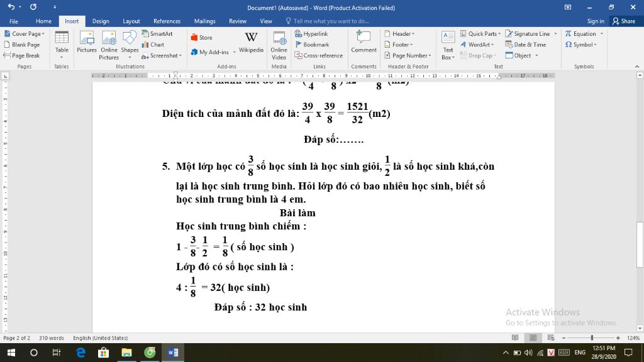Viewport: 644px width, 362px height.
Task: Open the Windows Start menu
Action: click(11, 353)
